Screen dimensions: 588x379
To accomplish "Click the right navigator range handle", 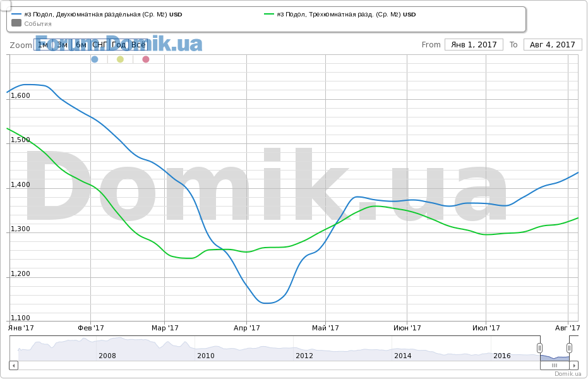I will click(569, 348).
